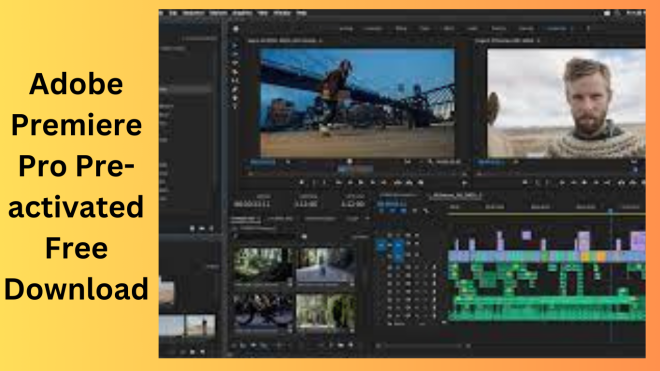
Task: Open the View menu
Action: [263, 13]
